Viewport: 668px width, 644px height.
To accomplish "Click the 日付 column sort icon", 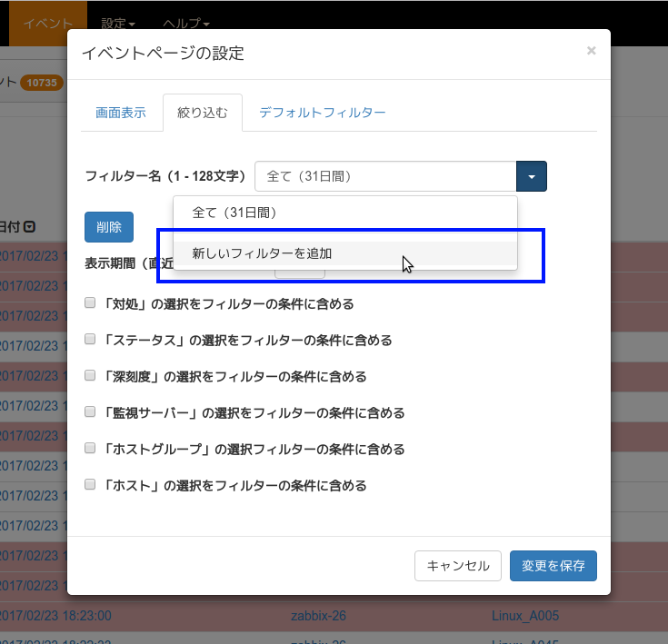I will [29, 226].
